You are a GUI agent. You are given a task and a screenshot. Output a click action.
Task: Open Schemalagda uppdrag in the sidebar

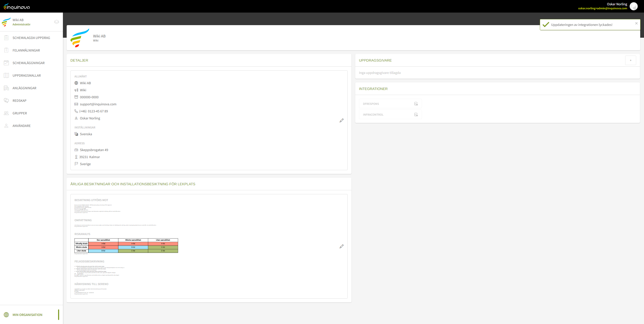click(31, 38)
